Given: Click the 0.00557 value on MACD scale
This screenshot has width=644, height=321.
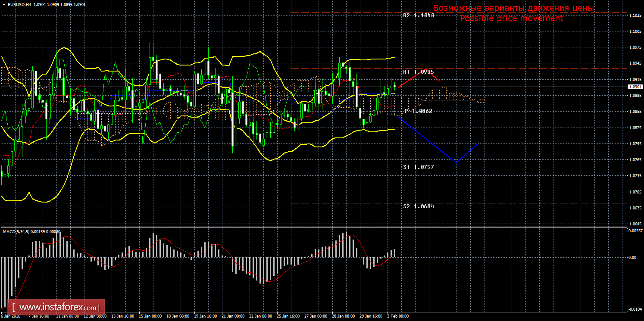Looking at the screenshot, I should (x=635, y=231).
